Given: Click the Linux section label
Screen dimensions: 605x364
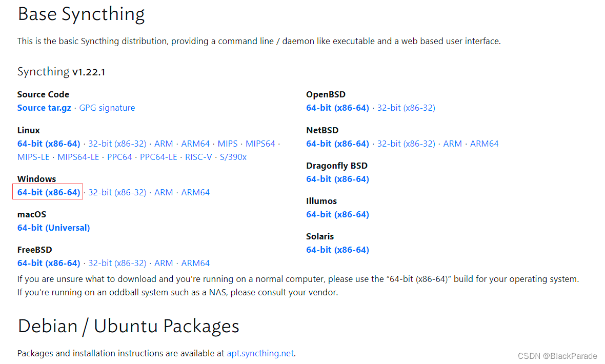Looking at the screenshot, I should (x=29, y=130).
